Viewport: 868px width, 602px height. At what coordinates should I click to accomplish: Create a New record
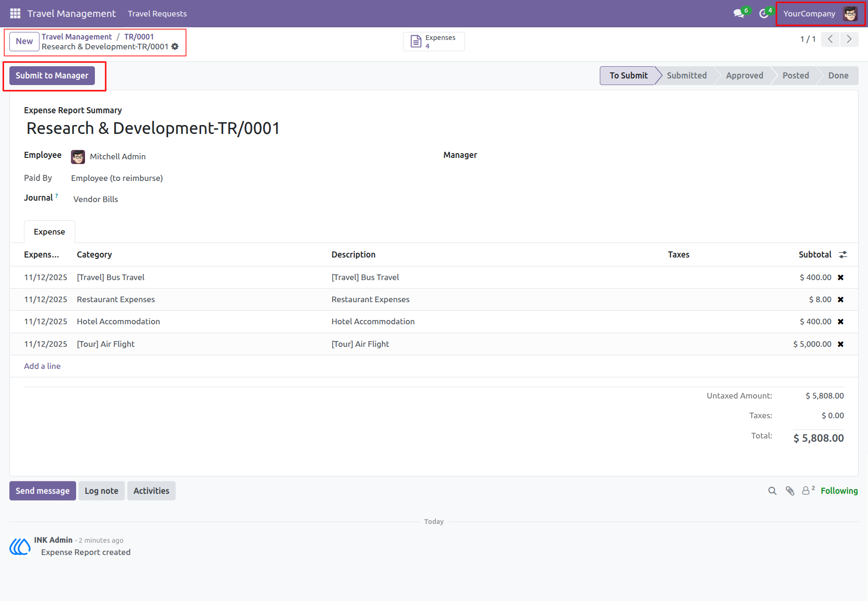(24, 41)
